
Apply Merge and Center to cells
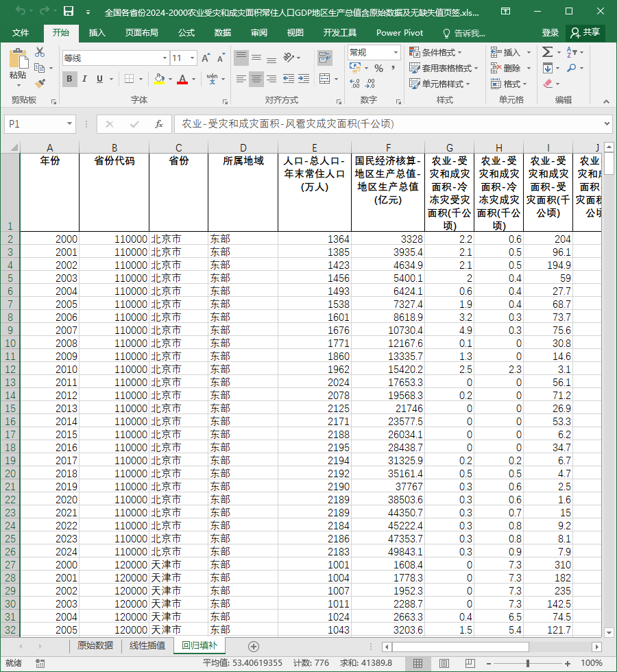click(x=325, y=79)
